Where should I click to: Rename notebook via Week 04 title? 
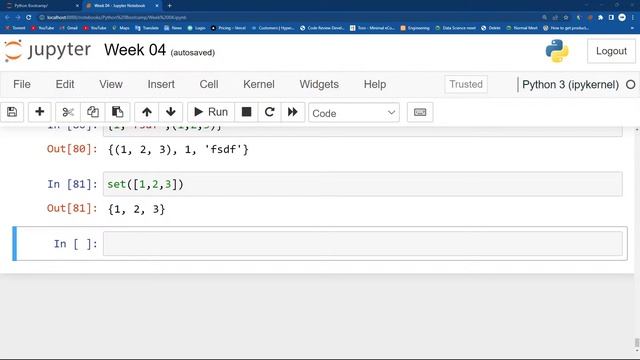(135, 50)
